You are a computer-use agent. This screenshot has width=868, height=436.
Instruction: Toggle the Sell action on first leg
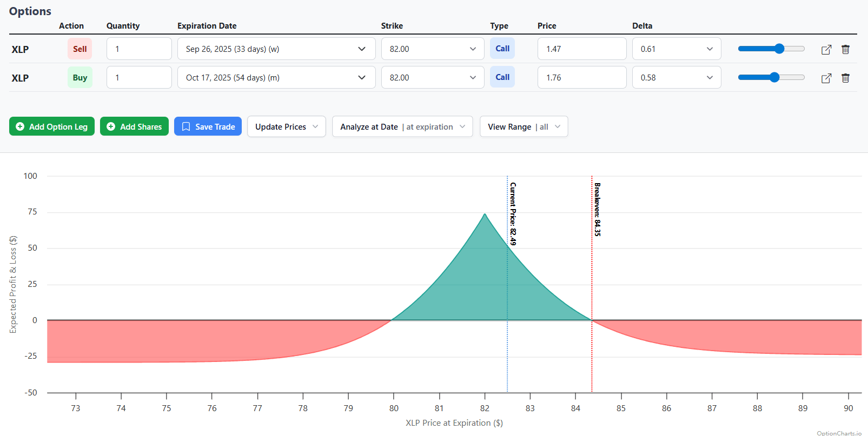79,49
